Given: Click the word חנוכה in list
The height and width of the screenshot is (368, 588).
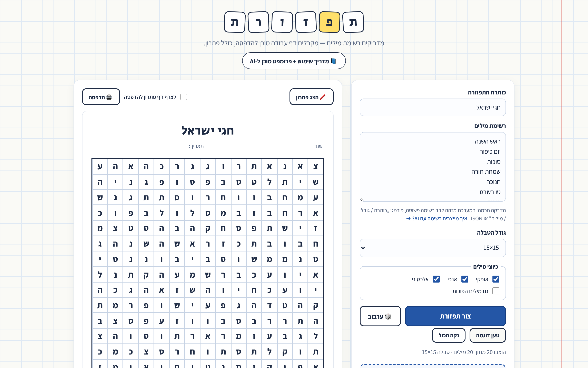Looking at the screenshot, I should tap(493, 182).
